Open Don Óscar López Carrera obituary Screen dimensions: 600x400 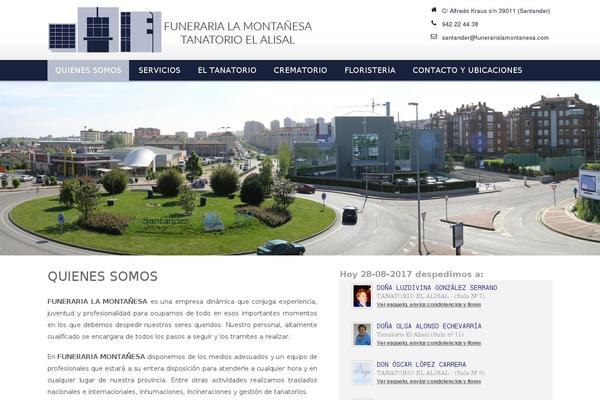[421, 364]
